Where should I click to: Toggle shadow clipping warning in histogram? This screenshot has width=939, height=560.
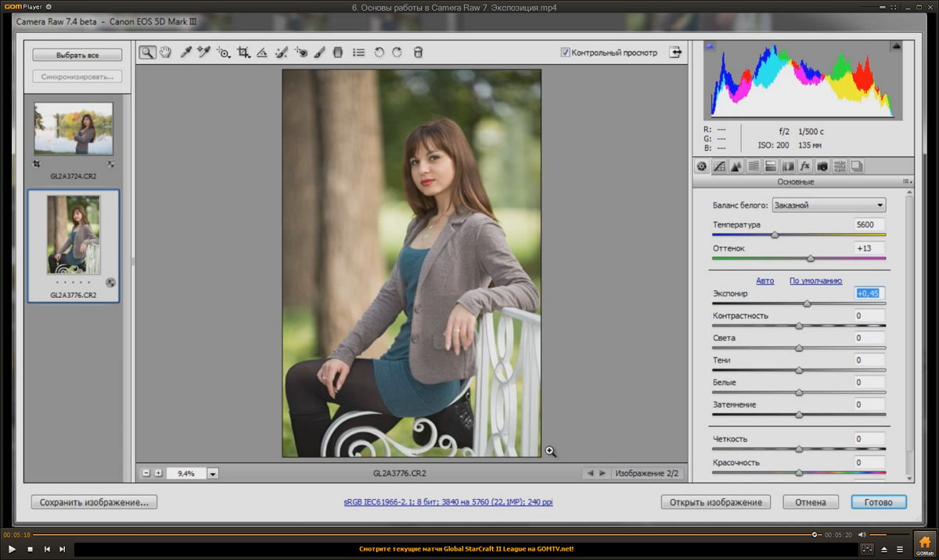coord(710,47)
